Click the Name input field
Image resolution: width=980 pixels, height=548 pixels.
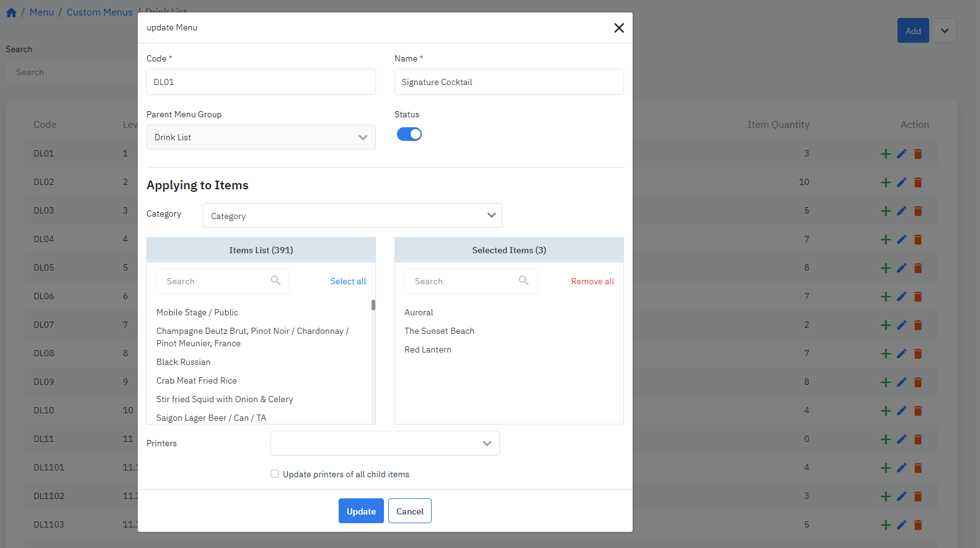click(x=509, y=82)
